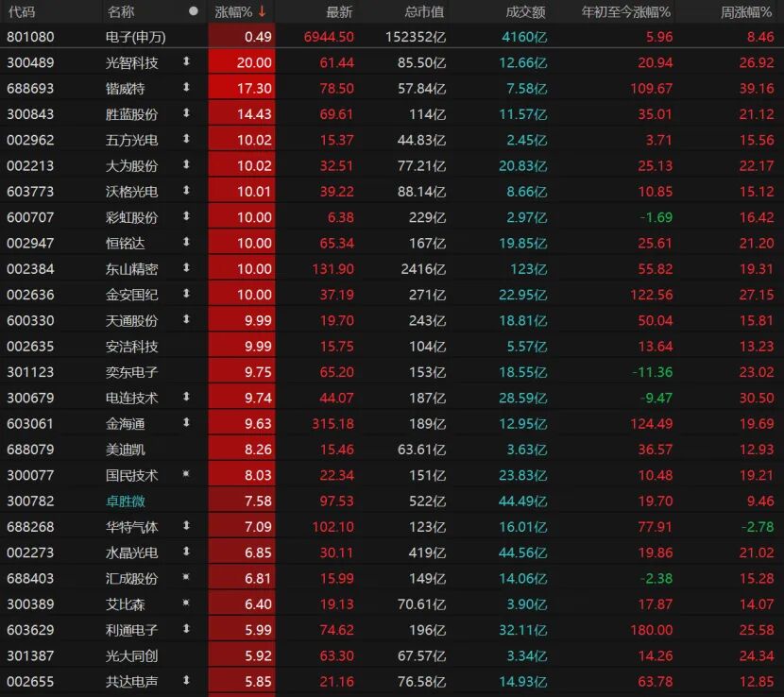Screen dimensions: 784x697
Task: Click the 131.90 latest price cell
Action: point(333,269)
